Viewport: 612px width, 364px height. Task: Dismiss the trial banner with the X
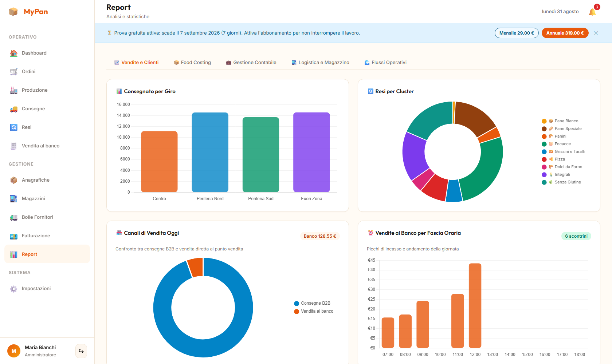point(596,33)
